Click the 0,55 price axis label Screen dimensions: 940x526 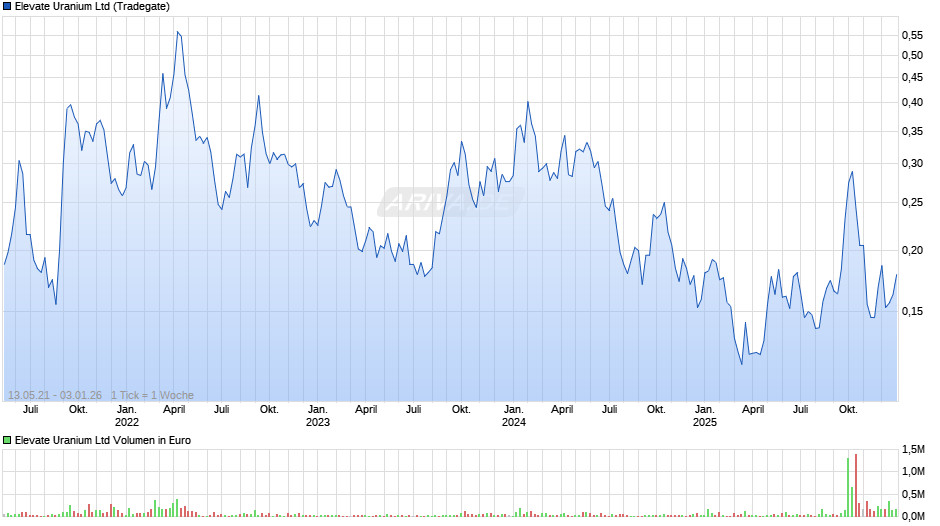point(912,35)
